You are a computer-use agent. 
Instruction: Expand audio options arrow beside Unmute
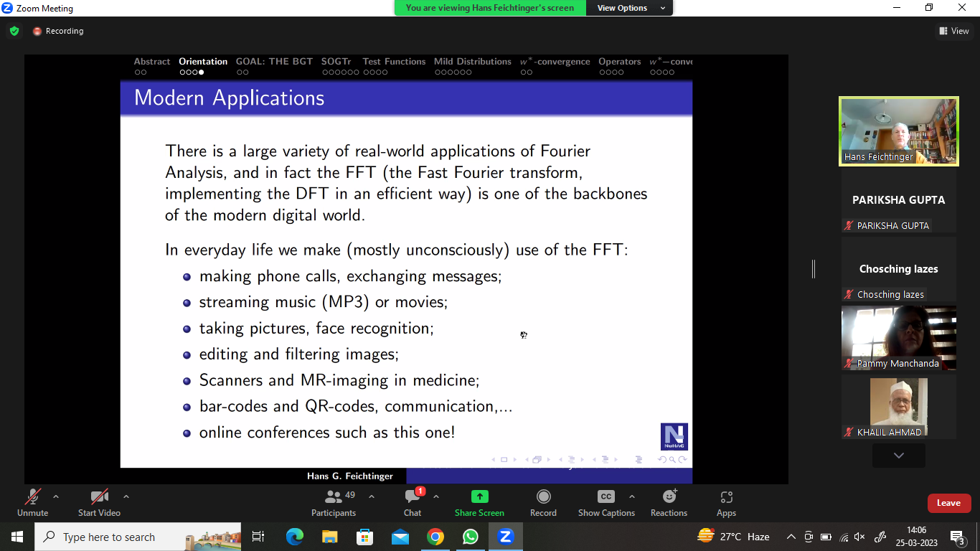click(56, 496)
